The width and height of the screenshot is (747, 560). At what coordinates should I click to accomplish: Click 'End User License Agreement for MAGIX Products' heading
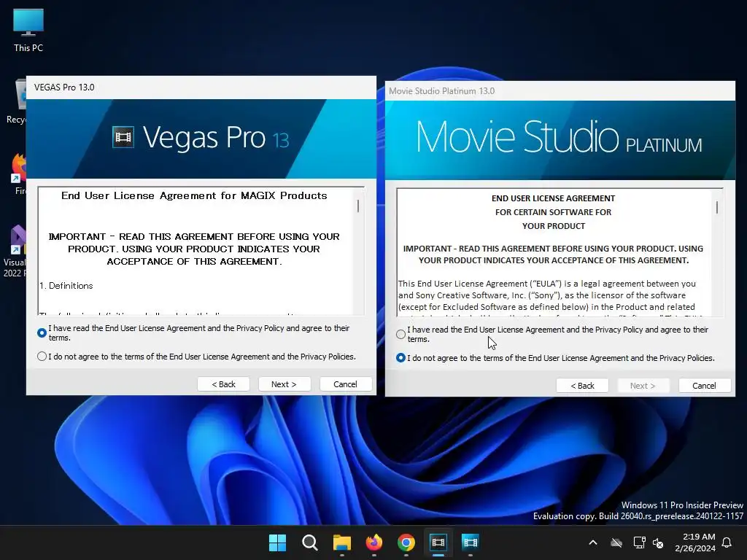[x=194, y=195]
